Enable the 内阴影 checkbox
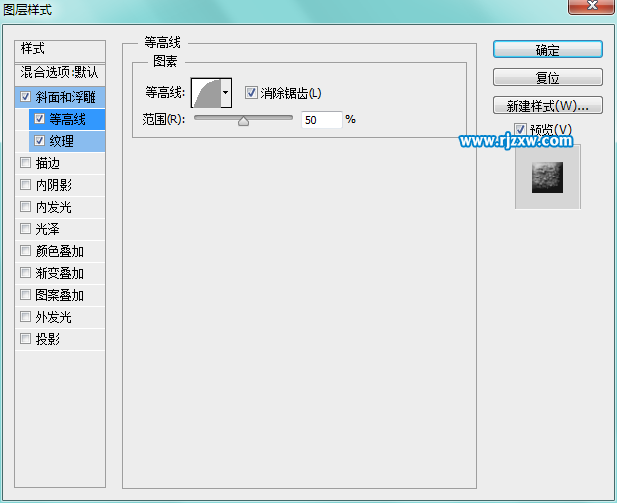 (26, 185)
